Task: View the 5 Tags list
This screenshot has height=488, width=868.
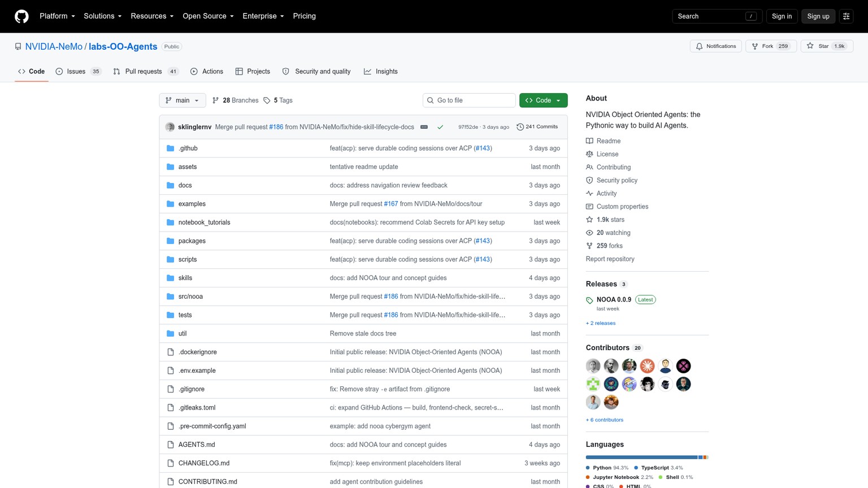Action: 278,101
